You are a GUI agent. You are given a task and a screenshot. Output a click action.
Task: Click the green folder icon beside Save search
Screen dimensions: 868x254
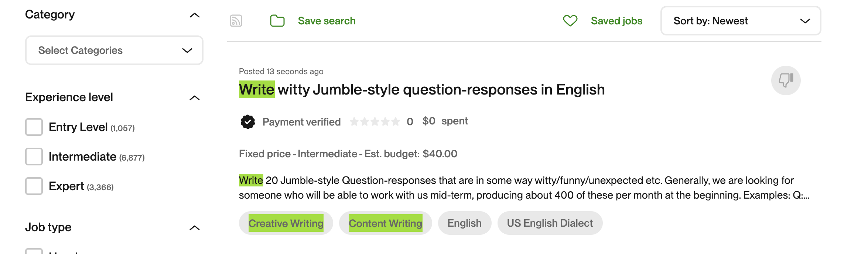pyautogui.click(x=277, y=21)
